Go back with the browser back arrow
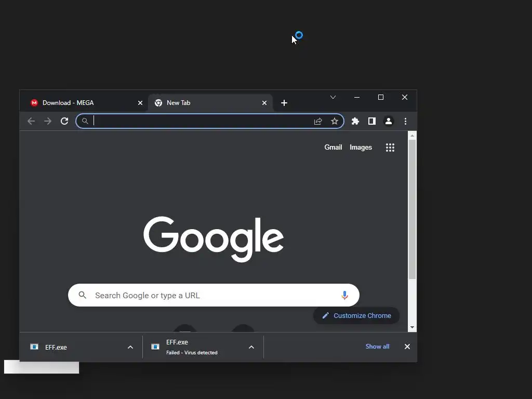This screenshot has height=399, width=532. click(31, 121)
